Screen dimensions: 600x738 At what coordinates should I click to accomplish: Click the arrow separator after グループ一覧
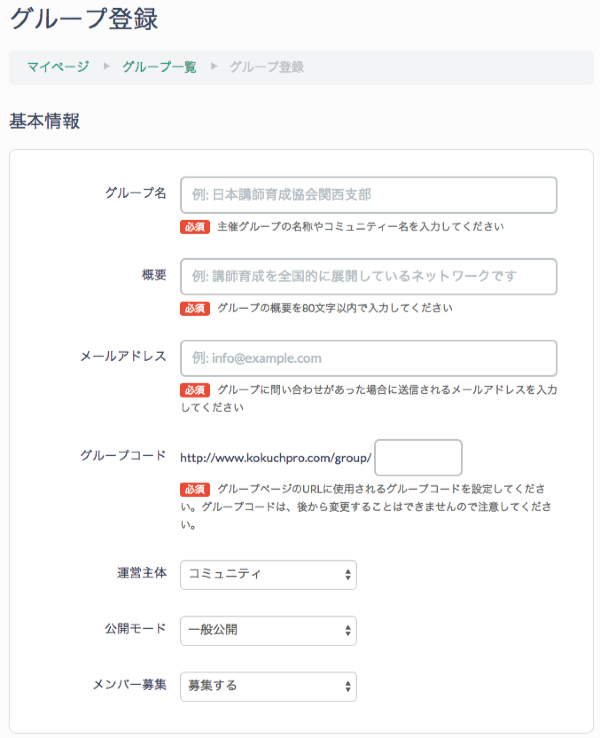click(215, 67)
